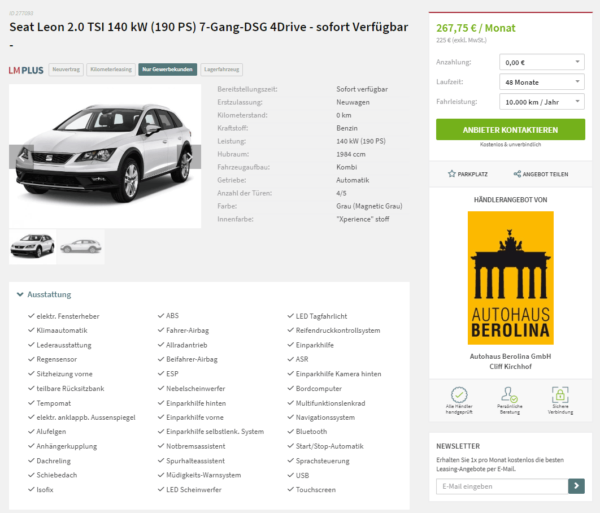
Task: Click the Klimaautomatik feature entry
Action: click(62, 330)
